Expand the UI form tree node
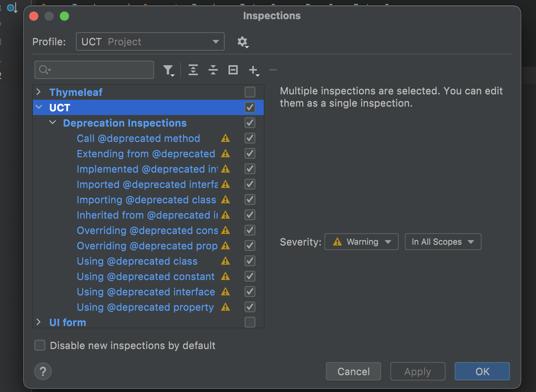Image resolution: width=536 pixels, height=392 pixels. (x=38, y=322)
